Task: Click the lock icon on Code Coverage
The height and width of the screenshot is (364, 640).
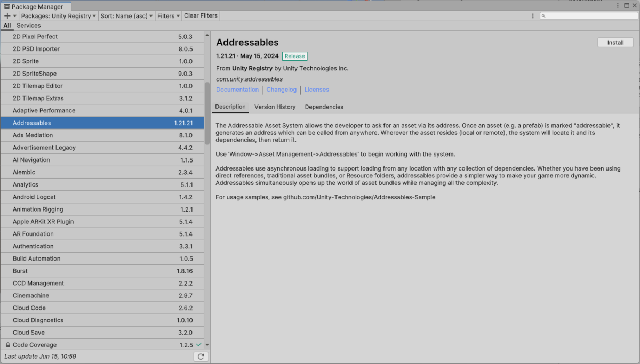Action: click(x=7, y=345)
